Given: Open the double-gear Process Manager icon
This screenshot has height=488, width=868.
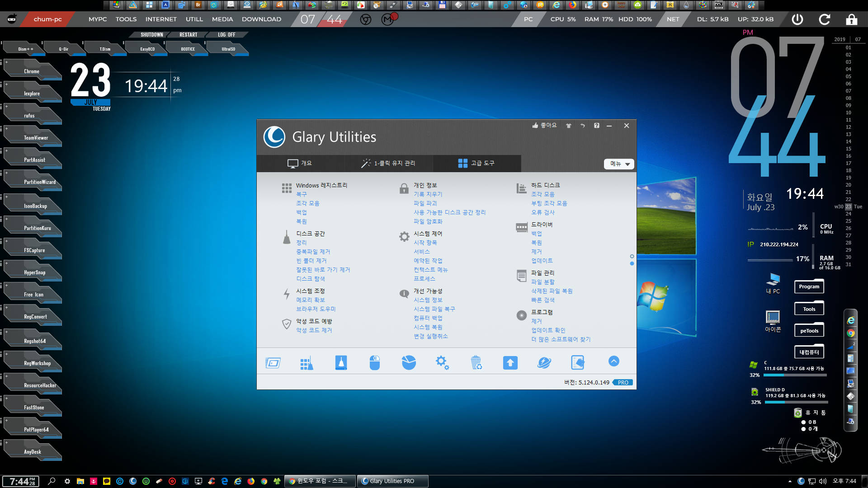Looking at the screenshot, I should (x=443, y=362).
